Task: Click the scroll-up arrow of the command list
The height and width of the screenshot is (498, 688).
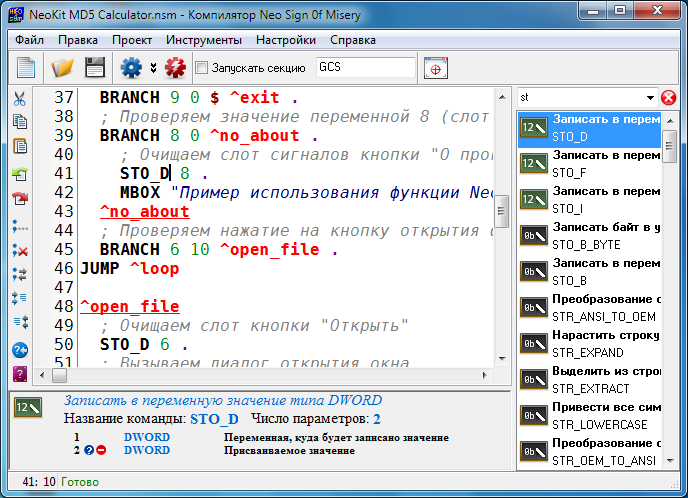Action: click(670, 120)
